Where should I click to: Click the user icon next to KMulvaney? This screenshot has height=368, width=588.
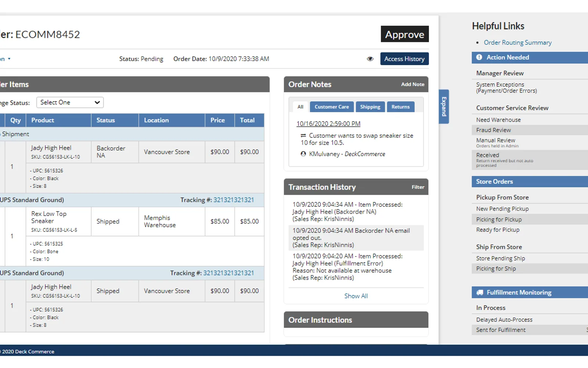[x=303, y=154]
